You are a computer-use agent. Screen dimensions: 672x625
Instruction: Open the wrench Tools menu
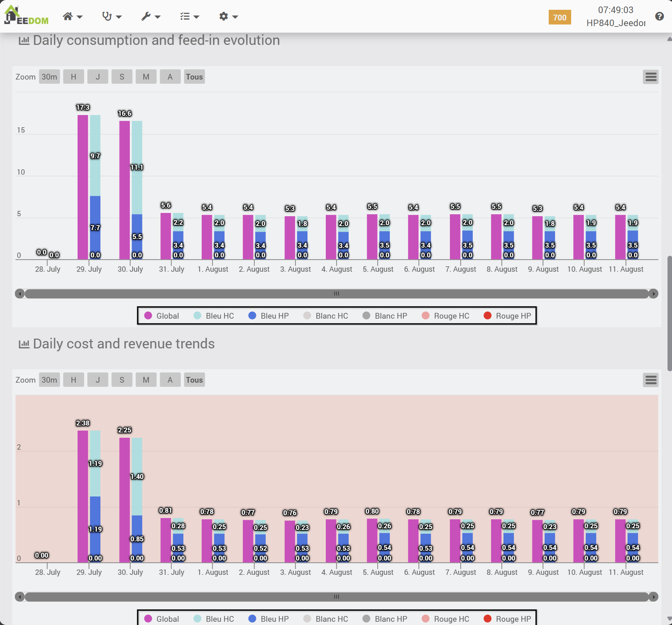pos(151,16)
